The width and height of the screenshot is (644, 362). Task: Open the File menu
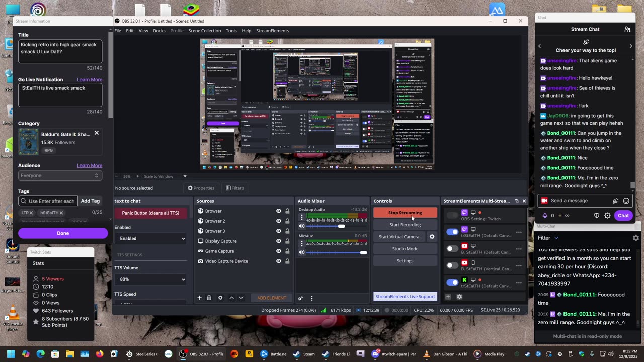(x=117, y=31)
